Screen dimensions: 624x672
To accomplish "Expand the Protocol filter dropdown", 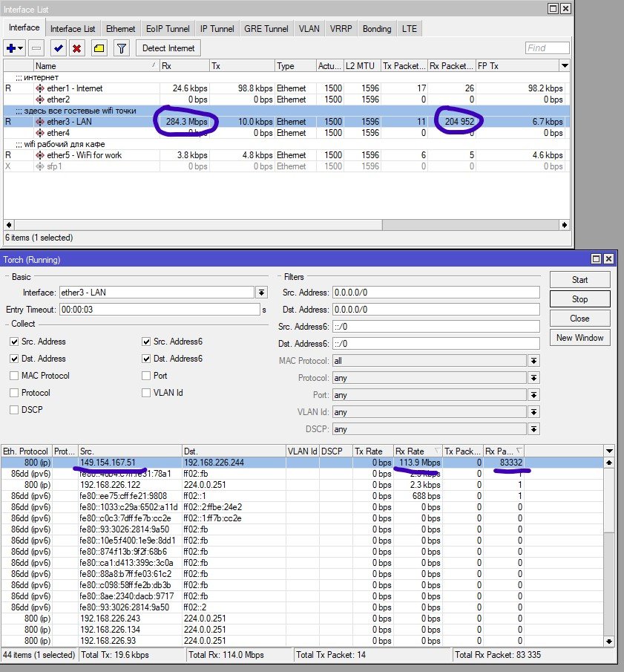I will click(533, 378).
